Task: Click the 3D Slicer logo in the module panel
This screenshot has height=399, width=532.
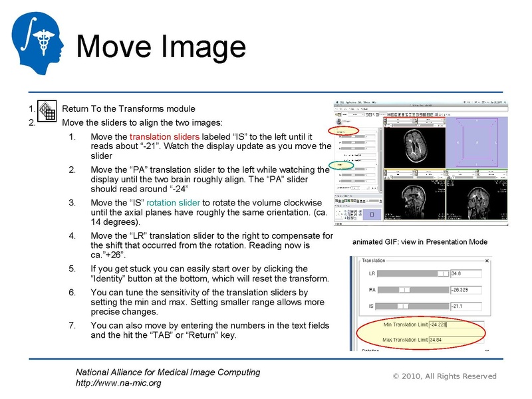Action: pyautogui.click(x=339, y=122)
